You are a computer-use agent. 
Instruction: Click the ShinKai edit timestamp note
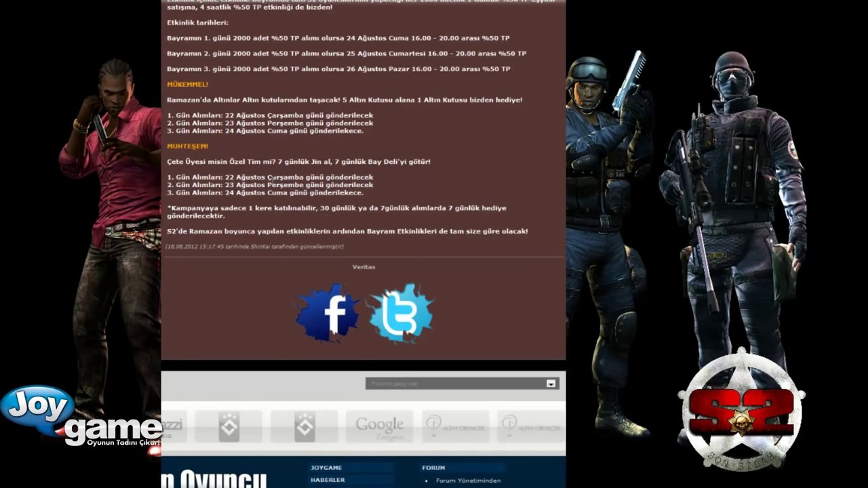[254, 247]
